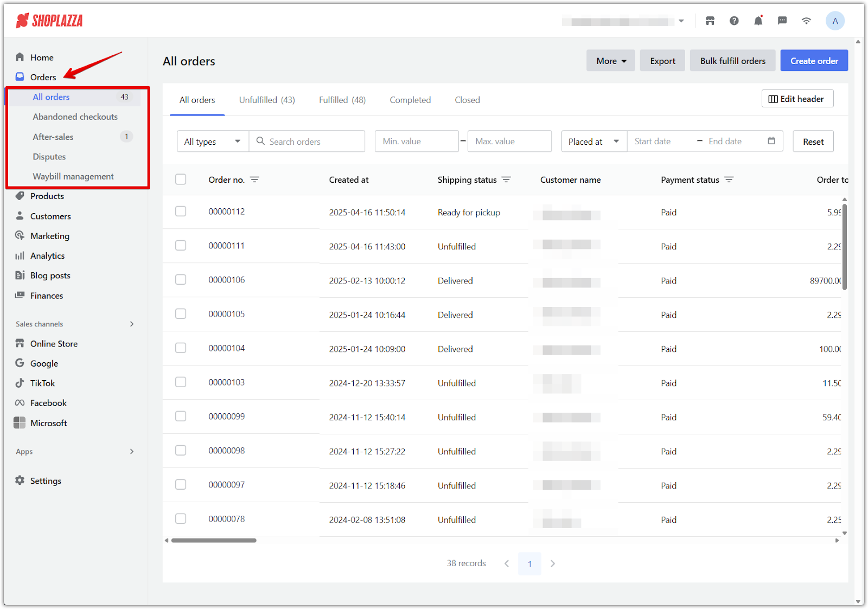Open the All types dropdown
Screen dimensions: 868x609
click(213, 141)
